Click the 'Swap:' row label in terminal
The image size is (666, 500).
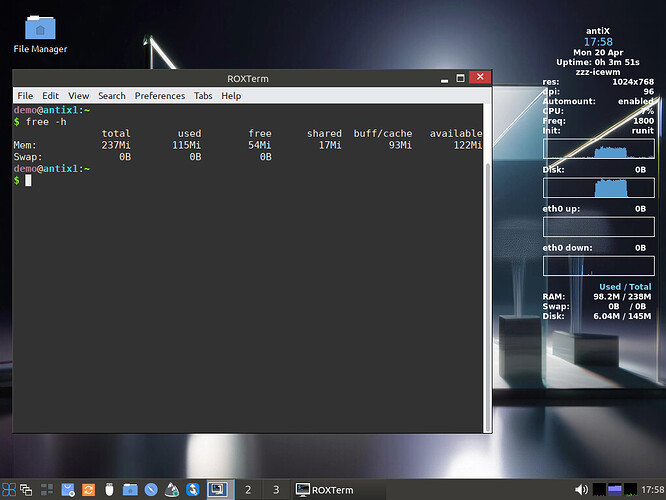click(x=28, y=157)
